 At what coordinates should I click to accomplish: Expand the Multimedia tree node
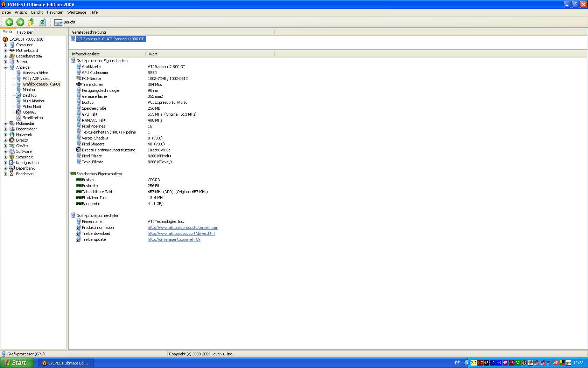(x=5, y=123)
